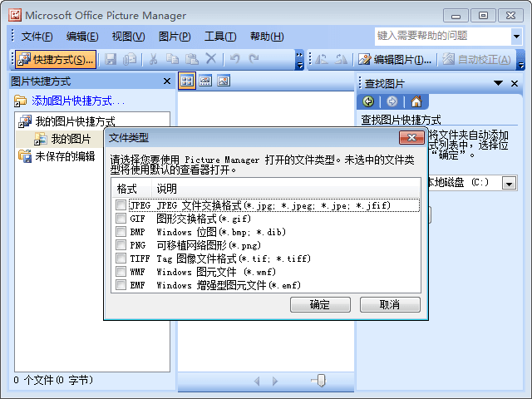Image resolution: width=532 pixels, height=399 pixels.
Task: Click the 添加图片快捷方式... link
Action: [78, 101]
